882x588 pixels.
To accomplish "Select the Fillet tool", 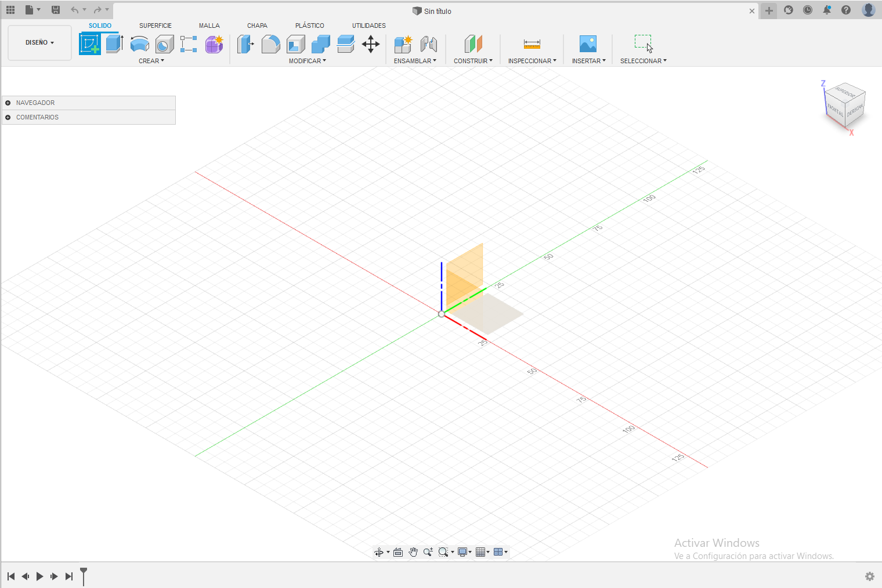I will coord(270,44).
